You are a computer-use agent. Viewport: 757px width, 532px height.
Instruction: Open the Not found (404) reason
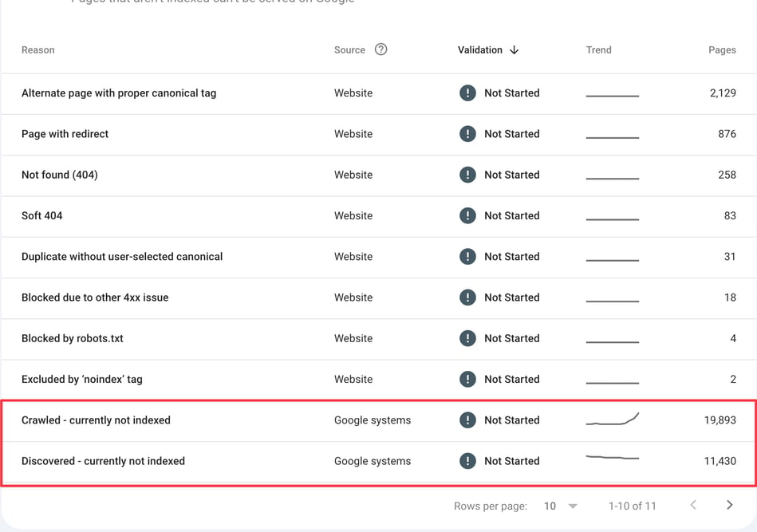pos(59,175)
